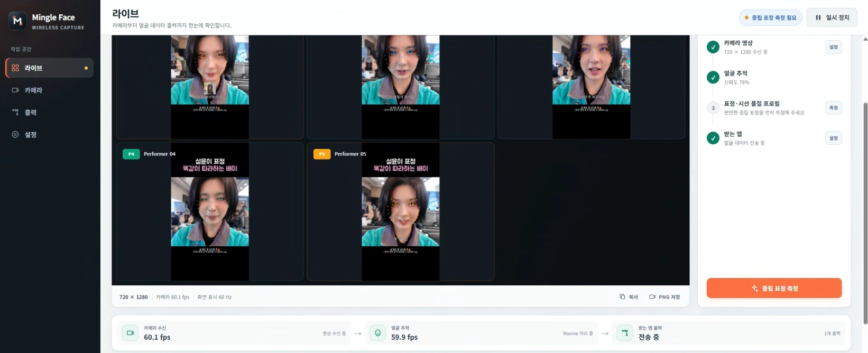Click the 1개 출력 label
The width and height of the screenshot is (868, 353).
832,333
